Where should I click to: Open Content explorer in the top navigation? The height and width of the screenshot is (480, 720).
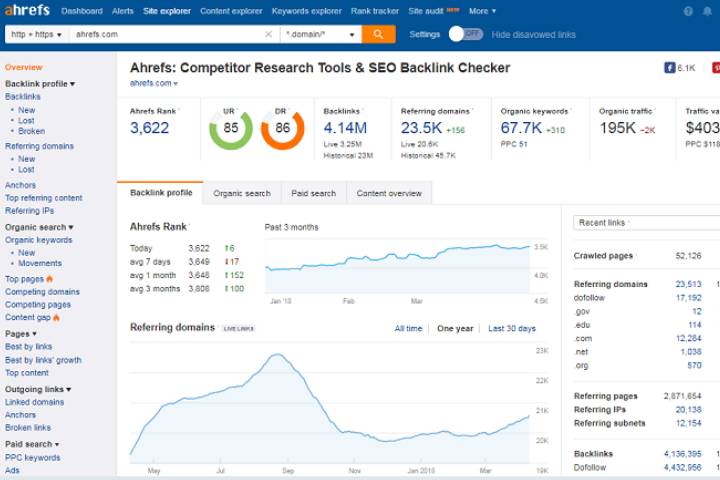231,11
